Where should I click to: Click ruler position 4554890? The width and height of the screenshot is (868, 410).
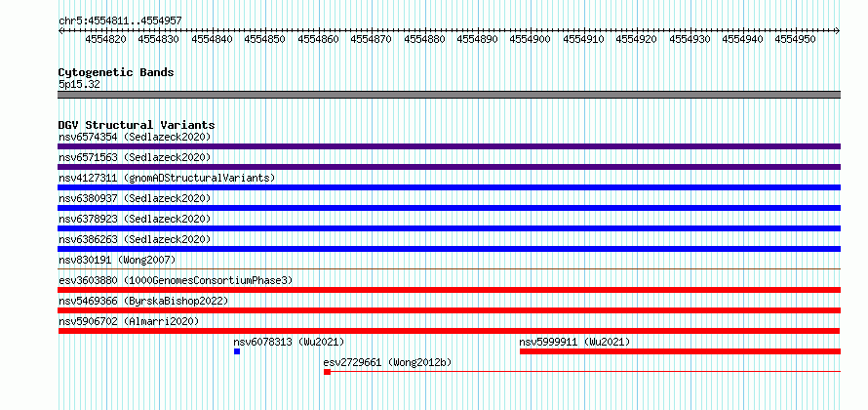click(x=477, y=39)
